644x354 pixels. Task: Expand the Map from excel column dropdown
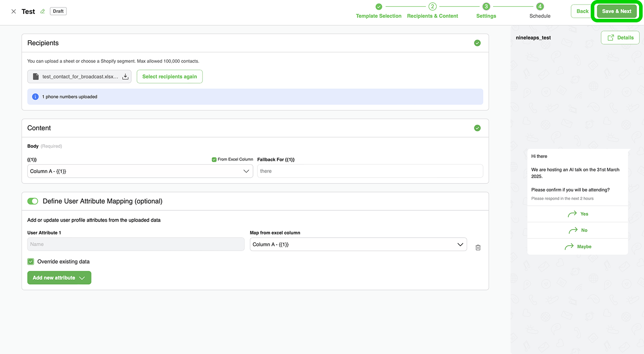coord(358,244)
